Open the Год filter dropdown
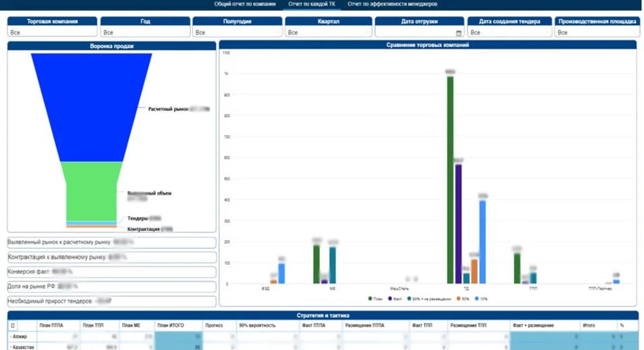This screenshot has width=644, height=350. point(144,32)
